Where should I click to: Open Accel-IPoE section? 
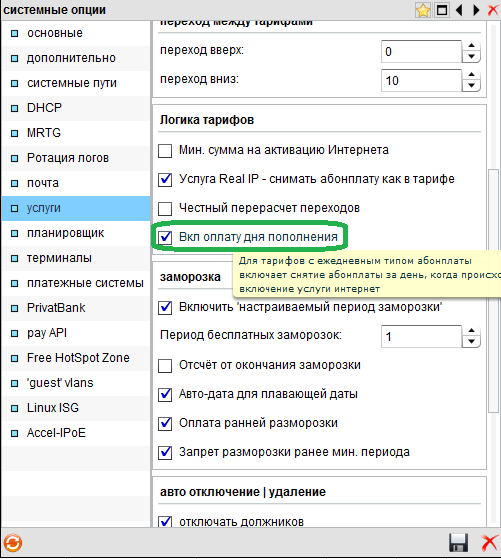pos(76,433)
